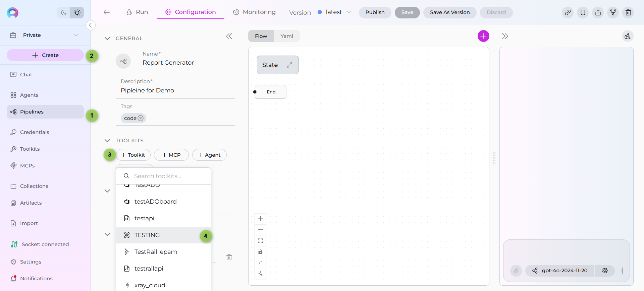Click the fork pipeline icon
This screenshot has width=644, height=291.
click(613, 12)
